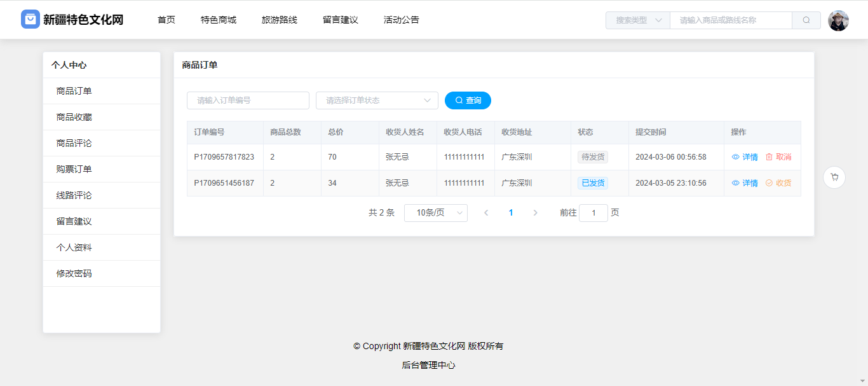Select 商品收藏 in the sidebar
The image size is (868, 386).
(74, 117)
